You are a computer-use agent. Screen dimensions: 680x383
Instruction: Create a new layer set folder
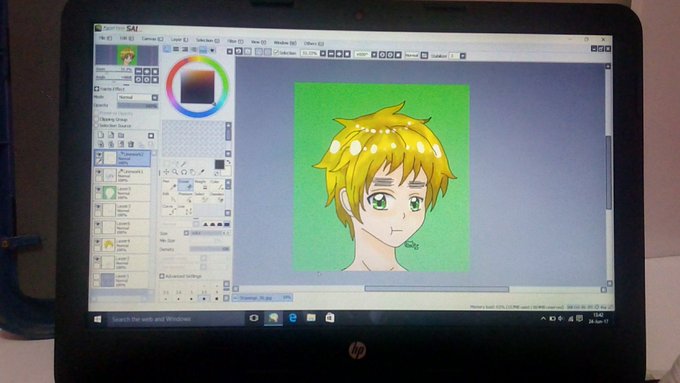[x=121, y=135]
